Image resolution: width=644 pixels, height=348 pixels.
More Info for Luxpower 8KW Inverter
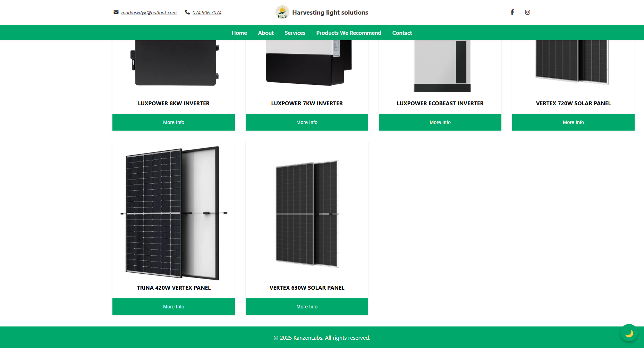pyautogui.click(x=173, y=122)
